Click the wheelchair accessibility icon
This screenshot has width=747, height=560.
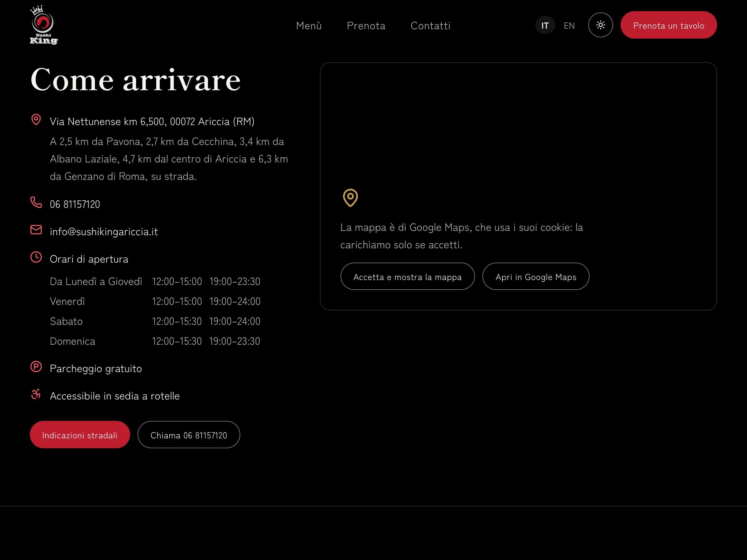pos(36,394)
